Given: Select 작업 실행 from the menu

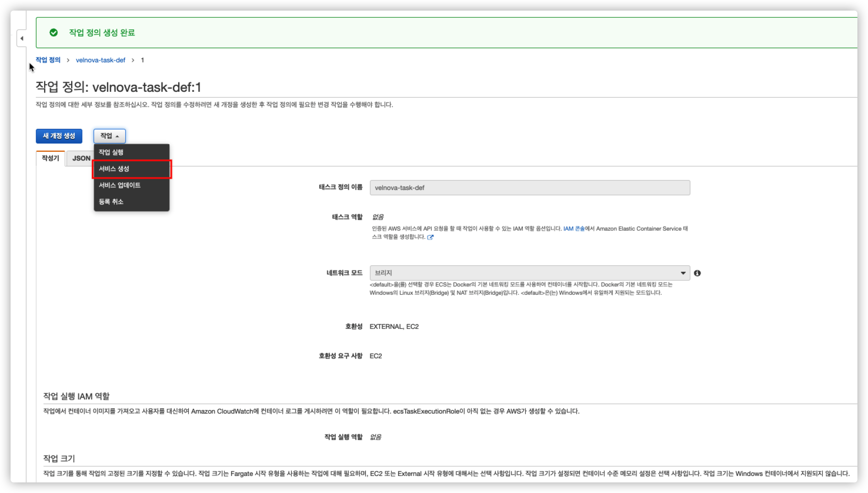Looking at the screenshot, I should [x=111, y=152].
